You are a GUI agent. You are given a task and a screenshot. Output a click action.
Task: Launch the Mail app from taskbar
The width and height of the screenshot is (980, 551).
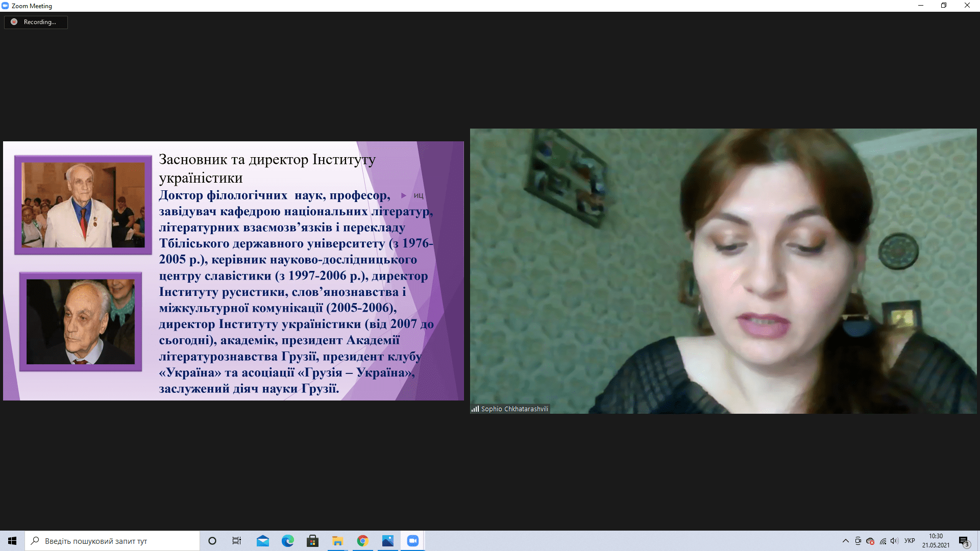tap(263, 541)
